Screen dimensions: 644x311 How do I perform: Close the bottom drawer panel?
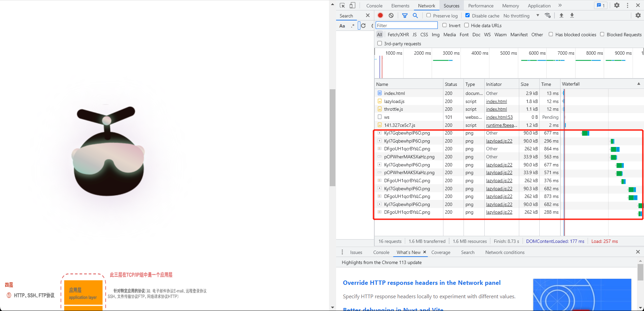click(x=638, y=252)
